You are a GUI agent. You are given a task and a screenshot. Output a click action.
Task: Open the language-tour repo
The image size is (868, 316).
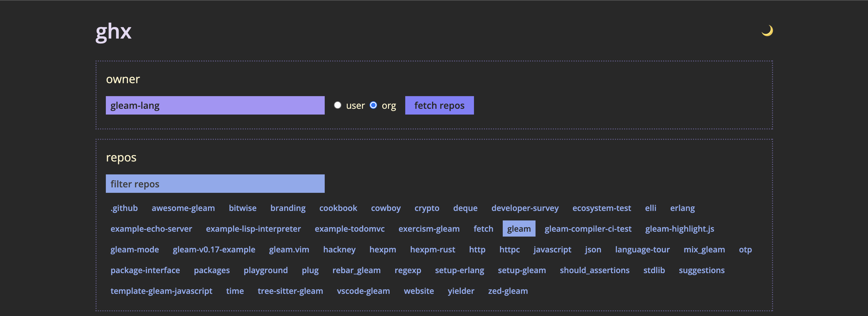tap(642, 250)
